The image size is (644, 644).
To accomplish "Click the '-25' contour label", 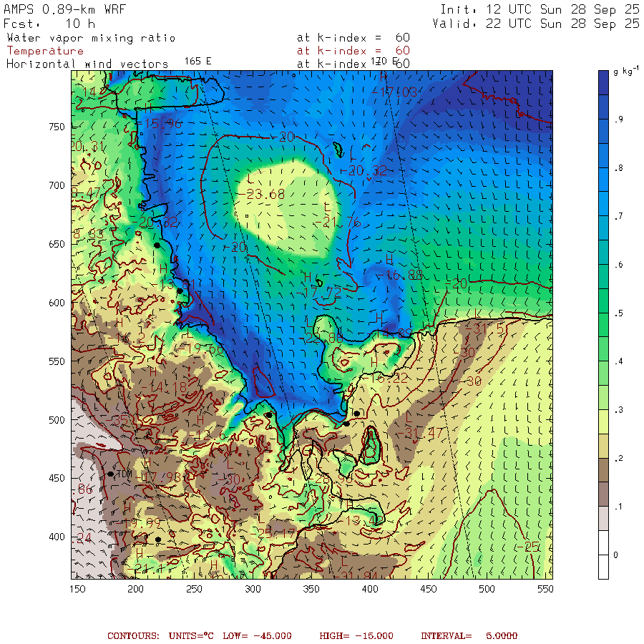I will coord(528,547).
